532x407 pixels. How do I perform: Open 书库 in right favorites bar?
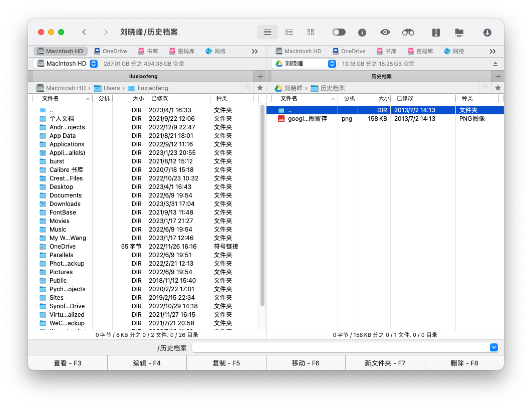[386, 51]
